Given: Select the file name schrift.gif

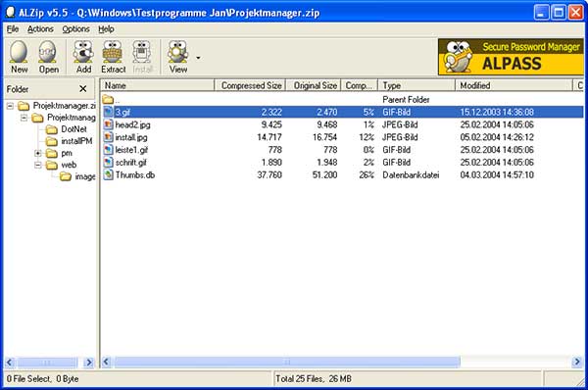Looking at the screenshot, I should tap(130, 163).
